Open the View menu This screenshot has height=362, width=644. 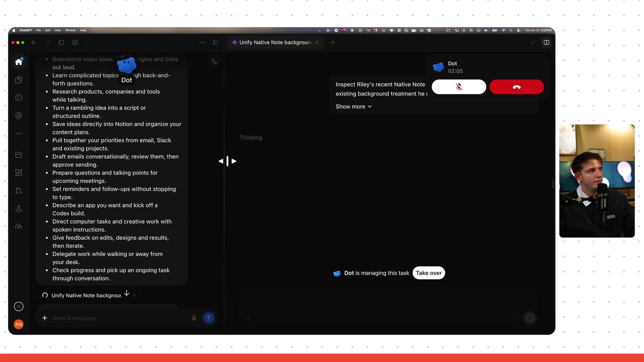[x=58, y=30]
